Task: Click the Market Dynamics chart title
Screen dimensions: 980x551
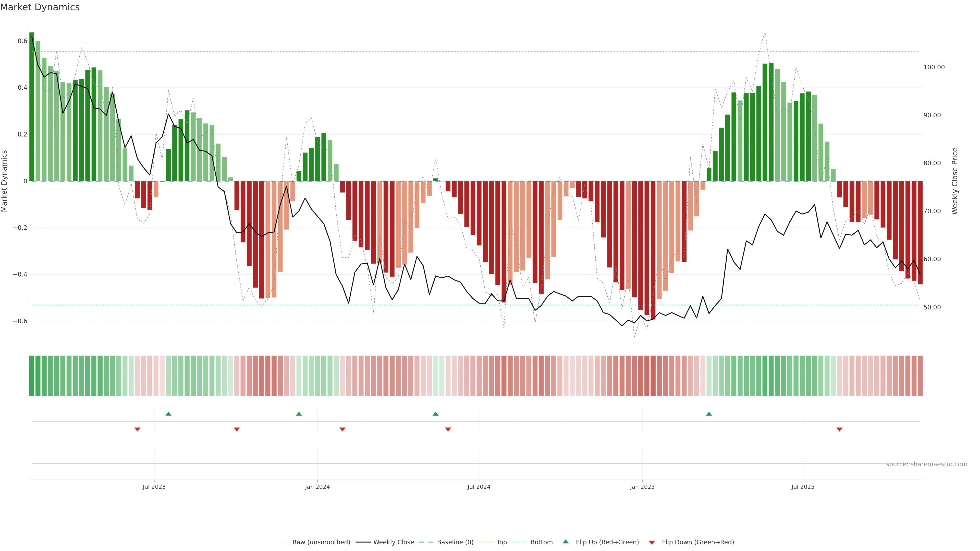Action: click(x=40, y=7)
